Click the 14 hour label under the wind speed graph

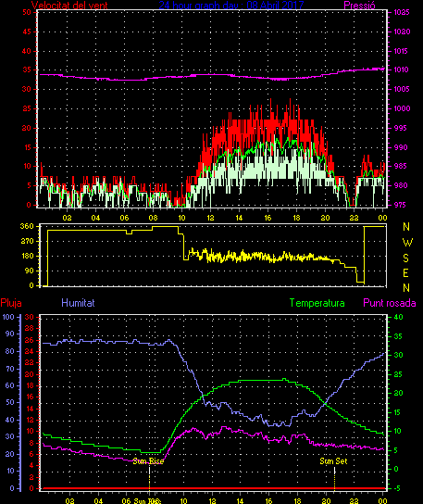coord(240,218)
